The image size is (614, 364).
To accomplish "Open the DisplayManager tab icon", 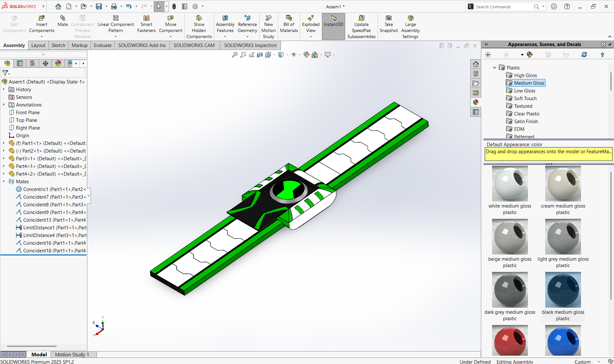I will pos(58,63).
